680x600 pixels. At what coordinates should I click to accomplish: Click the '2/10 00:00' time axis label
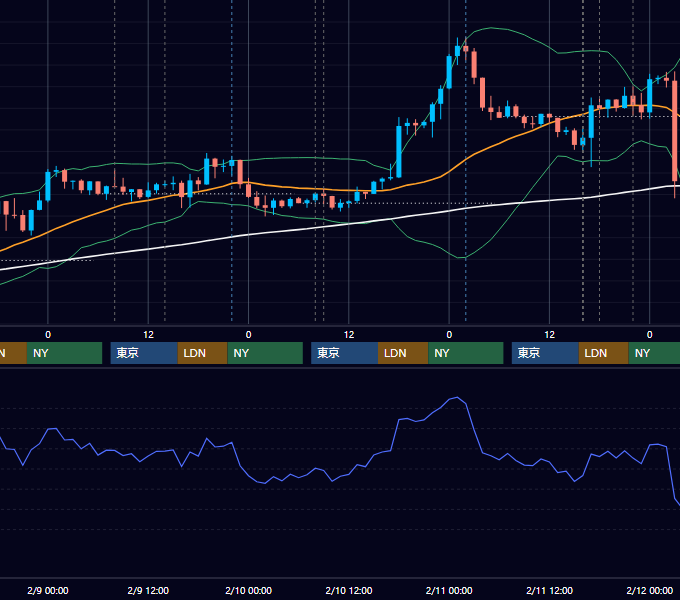248,590
